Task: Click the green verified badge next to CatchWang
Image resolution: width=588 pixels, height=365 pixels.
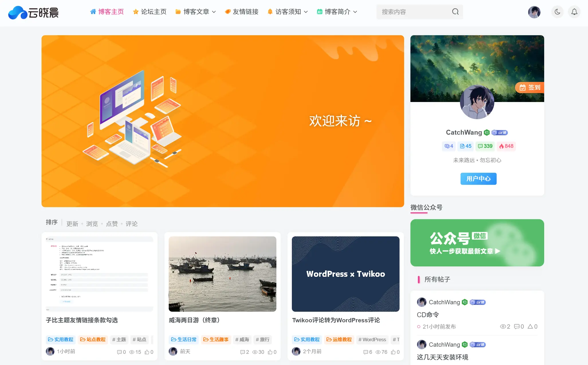Action: click(x=486, y=132)
